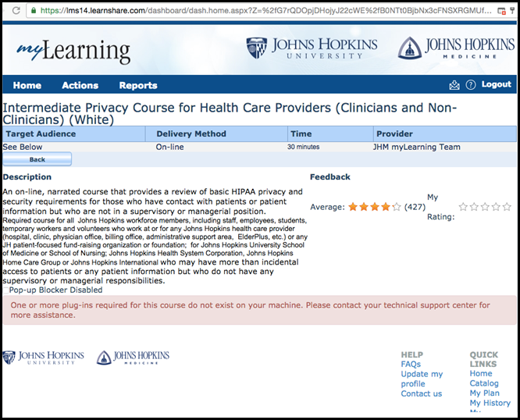Open the Home menu

click(27, 86)
